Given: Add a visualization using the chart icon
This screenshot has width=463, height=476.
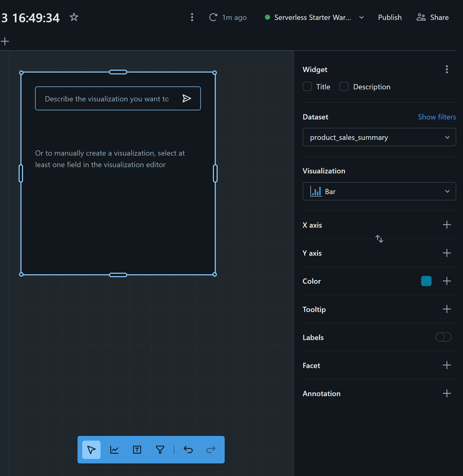Looking at the screenshot, I should click(114, 450).
